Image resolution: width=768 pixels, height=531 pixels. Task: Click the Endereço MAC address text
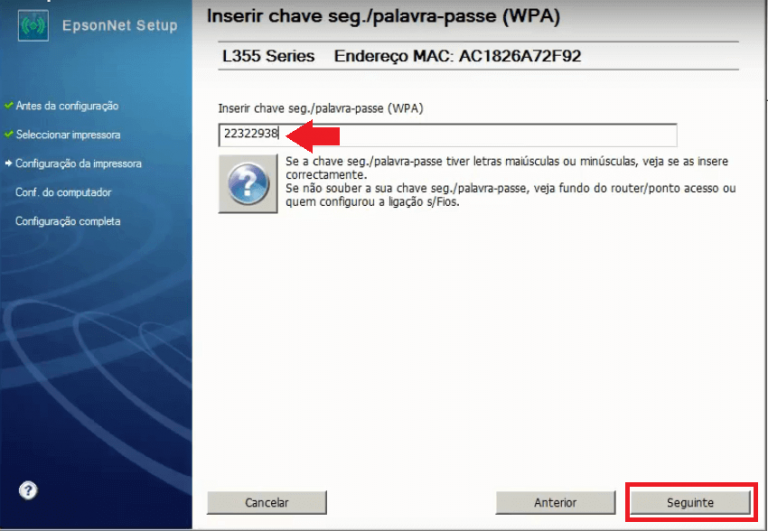point(457,56)
